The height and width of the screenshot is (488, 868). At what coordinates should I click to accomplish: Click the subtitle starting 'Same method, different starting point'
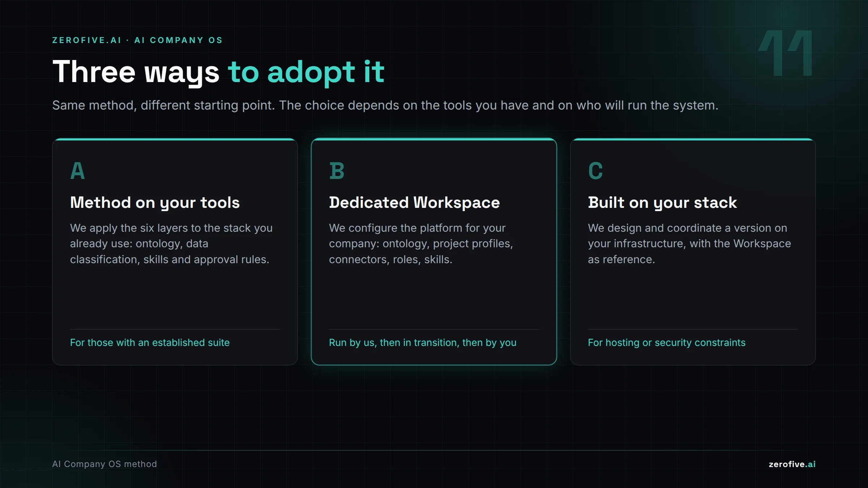(385, 105)
